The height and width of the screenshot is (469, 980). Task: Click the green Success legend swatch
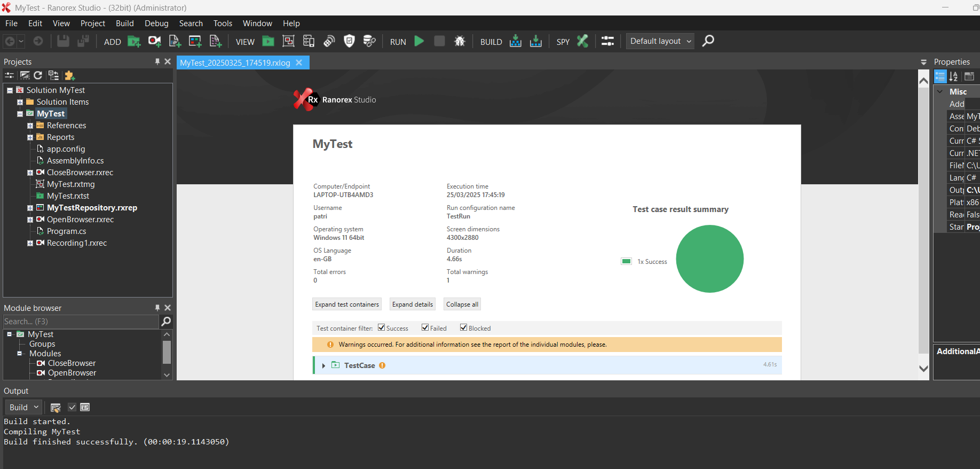tap(626, 261)
